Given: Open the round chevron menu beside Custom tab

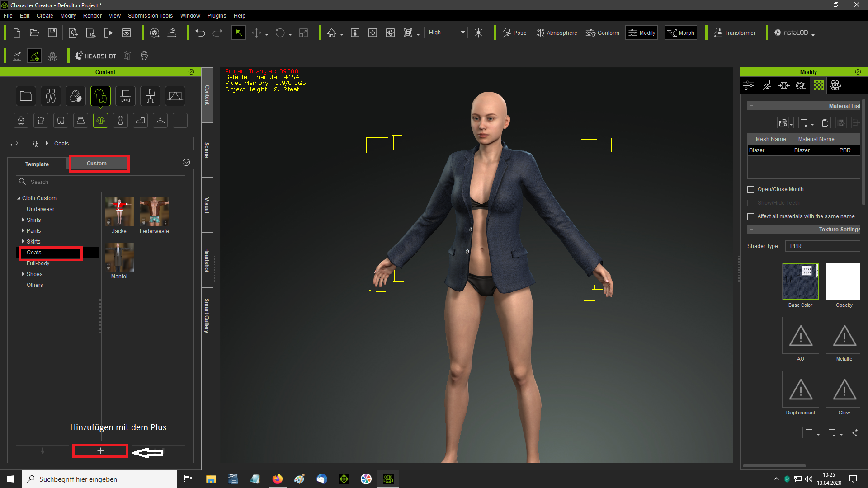Looking at the screenshot, I should pos(186,162).
